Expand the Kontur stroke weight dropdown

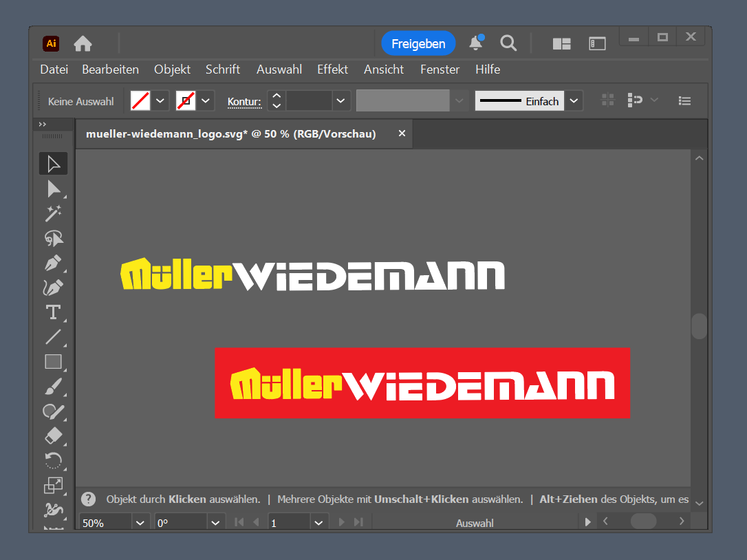[341, 101]
